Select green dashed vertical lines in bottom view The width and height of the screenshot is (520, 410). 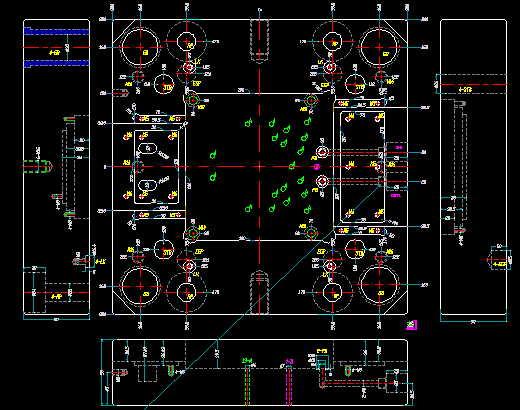click(x=247, y=385)
